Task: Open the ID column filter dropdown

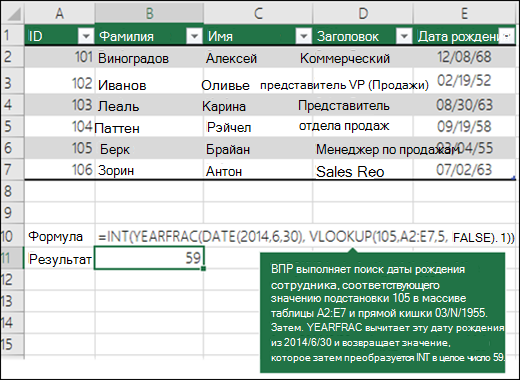Action: pyautogui.click(x=86, y=36)
